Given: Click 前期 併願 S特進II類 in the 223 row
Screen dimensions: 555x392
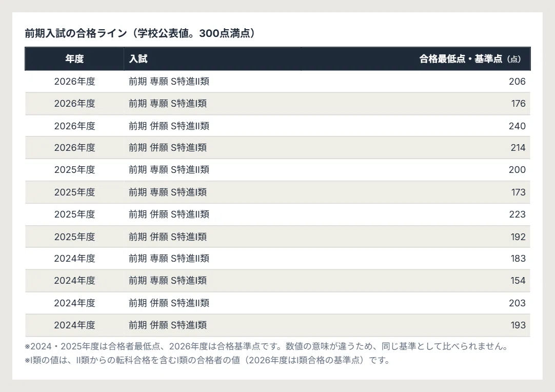Looking at the screenshot, I should (169, 214).
